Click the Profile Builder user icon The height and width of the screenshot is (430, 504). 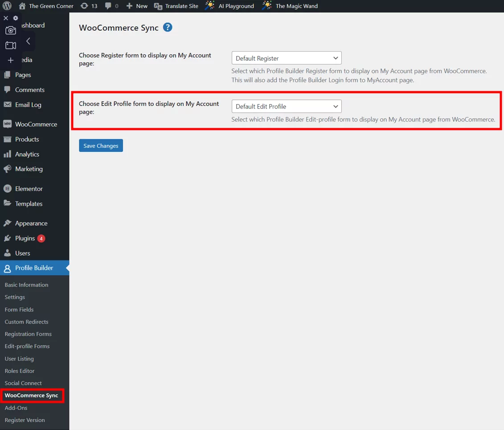[x=7, y=268]
